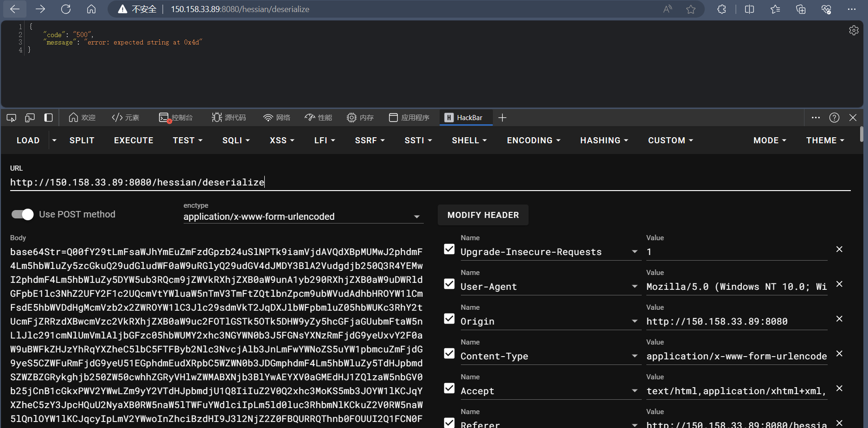Open the browser home page

tap(91, 9)
